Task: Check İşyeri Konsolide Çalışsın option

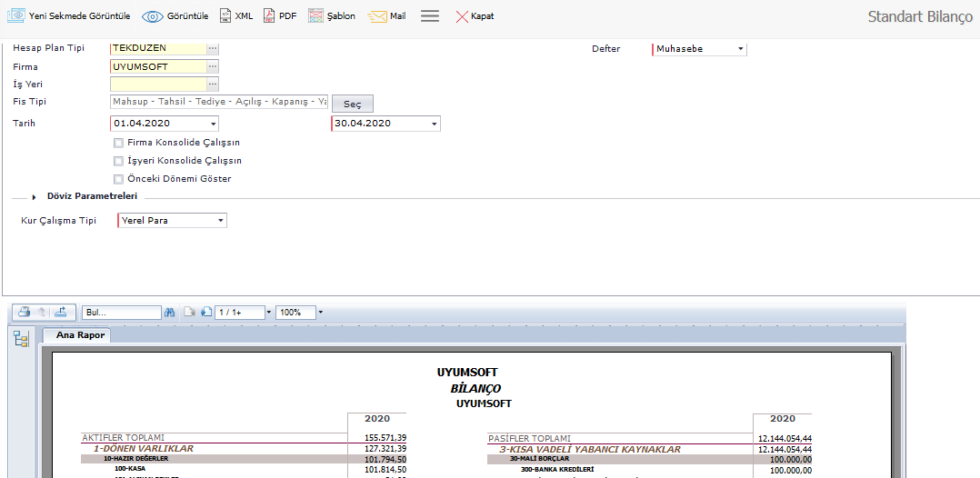Action: (x=118, y=161)
